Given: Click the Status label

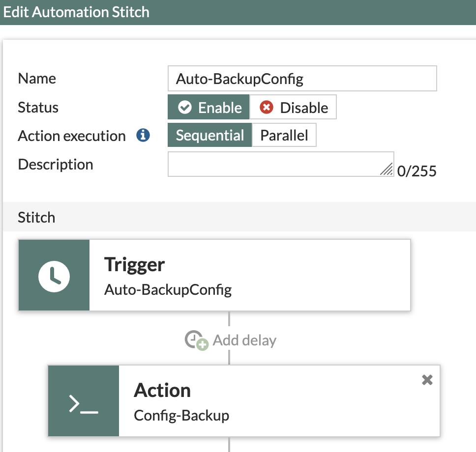Looking at the screenshot, I should coord(38,108).
